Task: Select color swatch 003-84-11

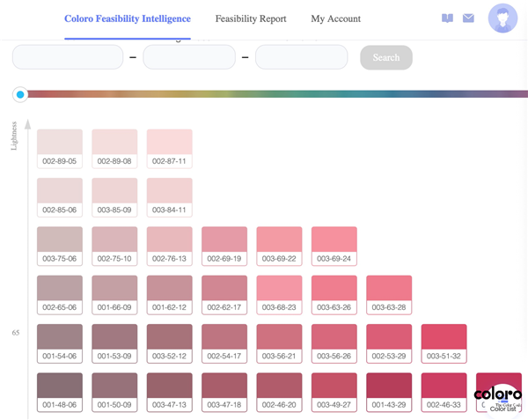Action: pyautogui.click(x=169, y=197)
